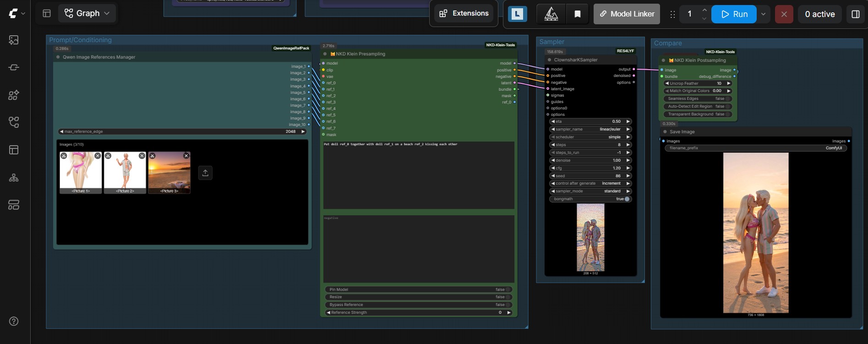The width and height of the screenshot is (868, 344).
Task: Open the control after generate dropdown
Action: pyautogui.click(x=590, y=183)
